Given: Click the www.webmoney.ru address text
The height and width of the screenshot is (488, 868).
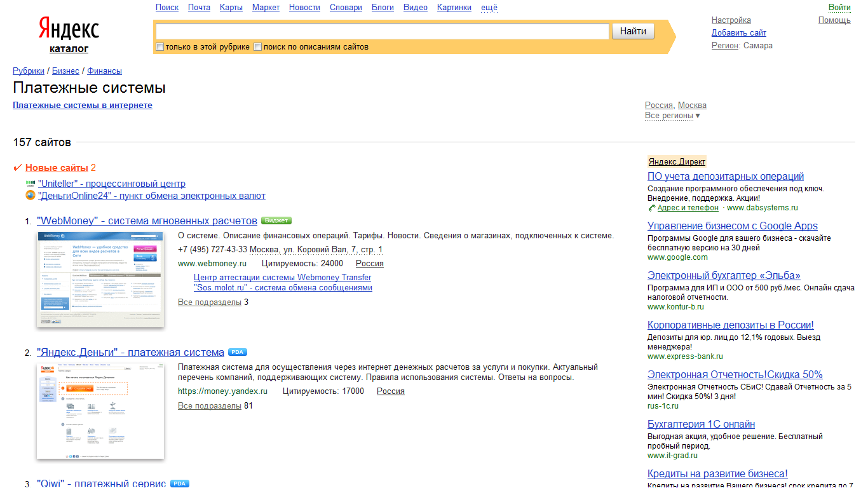Looking at the screenshot, I should tap(212, 264).
